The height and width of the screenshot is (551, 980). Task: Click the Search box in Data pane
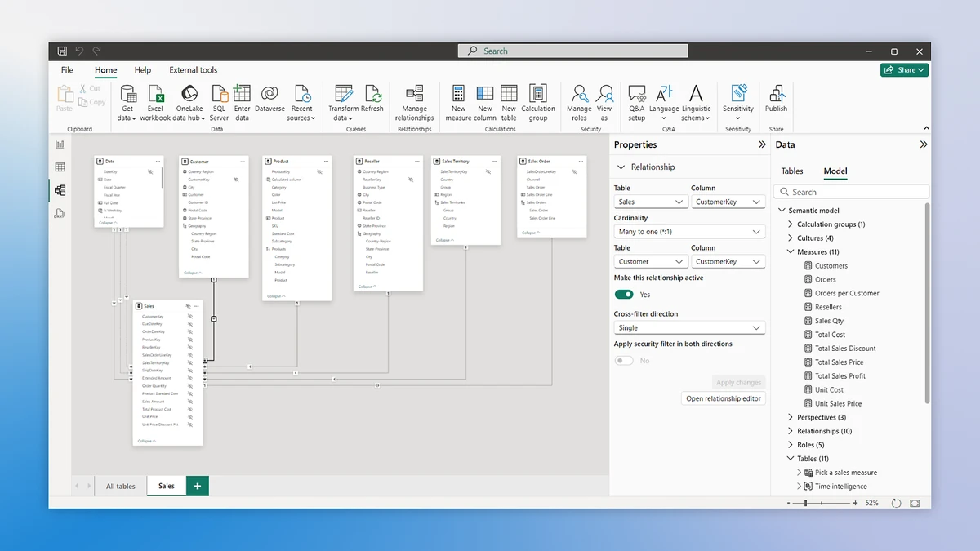point(851,192)
